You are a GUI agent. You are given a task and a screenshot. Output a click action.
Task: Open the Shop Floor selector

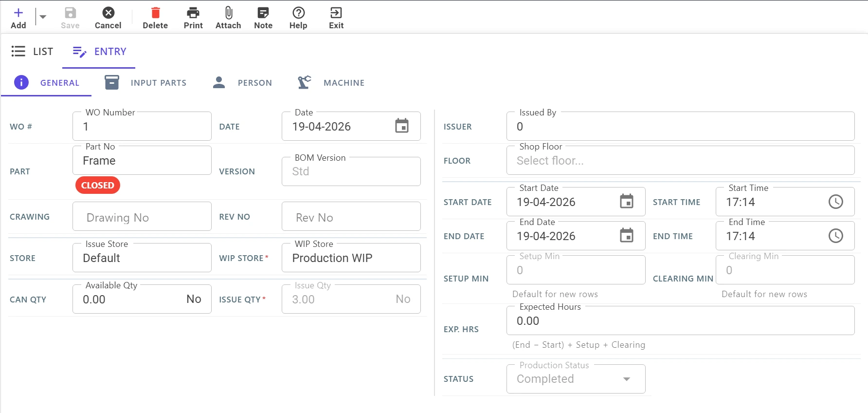click(681, 161)
